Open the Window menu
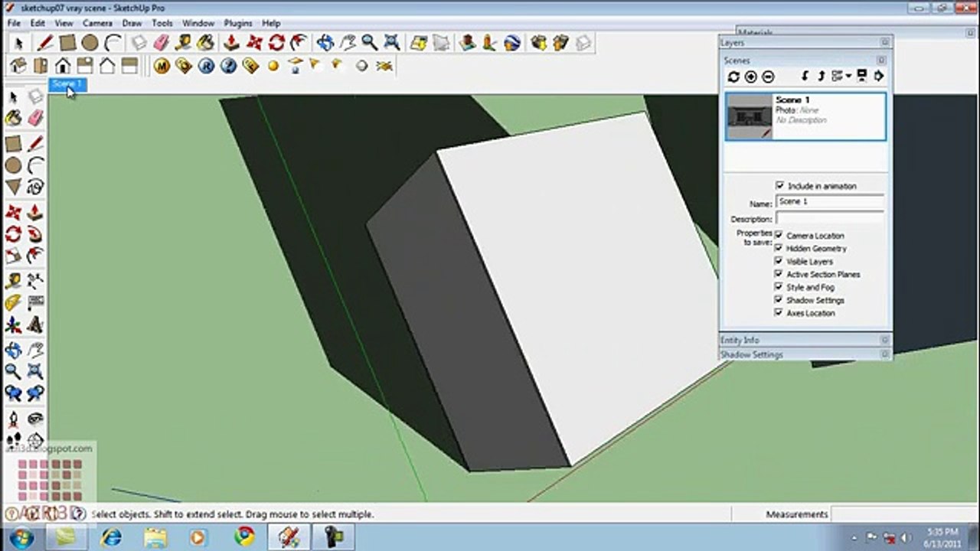The width and height of the screenshot is (980, 551). tap(198, 24)
